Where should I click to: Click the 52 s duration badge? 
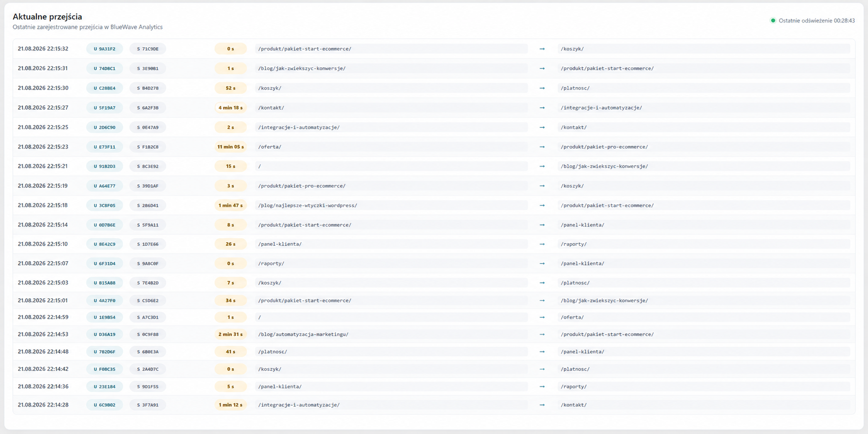230,88
